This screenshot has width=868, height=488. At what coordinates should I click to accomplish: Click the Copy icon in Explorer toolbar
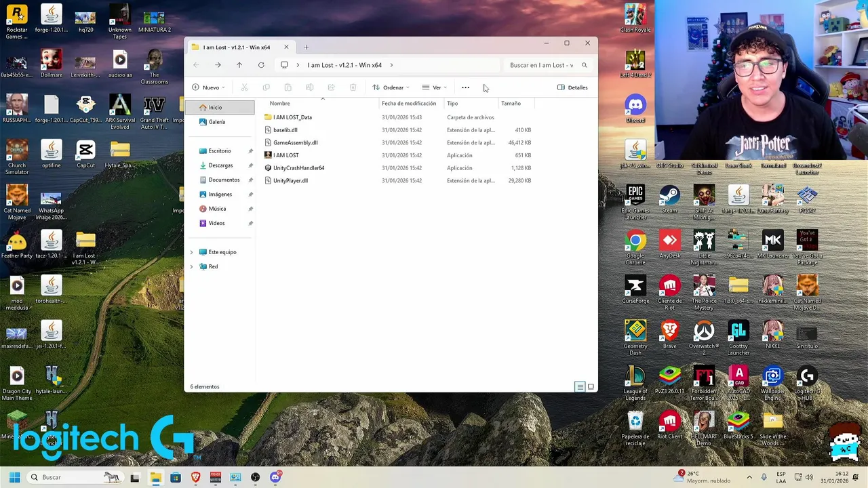(x=267, y=87)
